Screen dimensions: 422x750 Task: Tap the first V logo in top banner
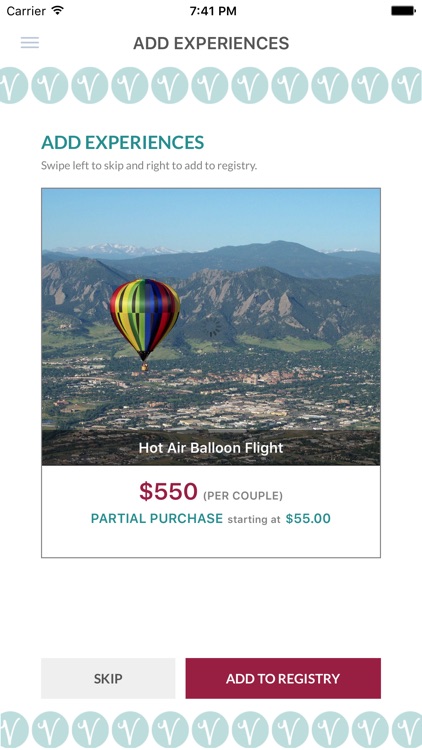click(11, 85)
